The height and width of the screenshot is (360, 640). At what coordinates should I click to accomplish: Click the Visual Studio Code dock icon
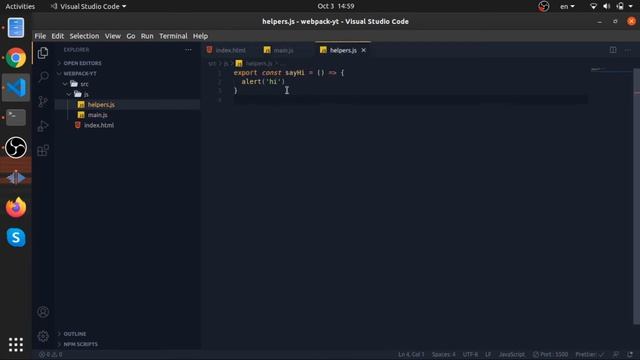(16, 87)
